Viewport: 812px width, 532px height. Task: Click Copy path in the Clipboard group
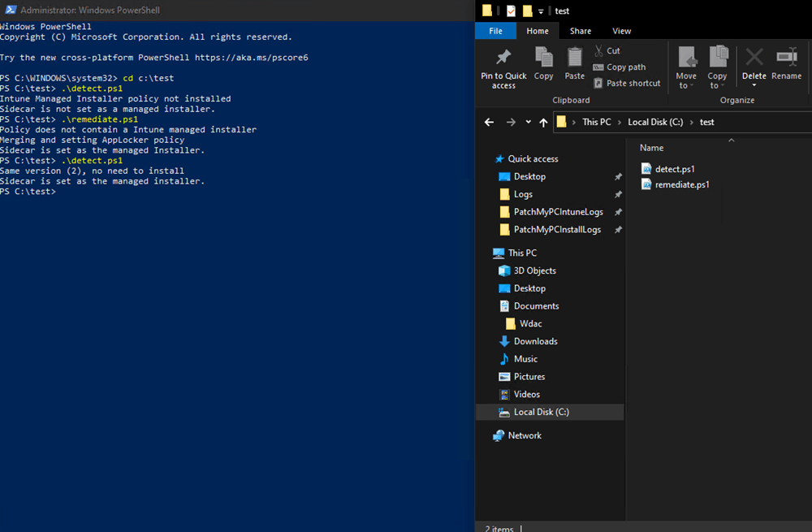pos(620,67)
